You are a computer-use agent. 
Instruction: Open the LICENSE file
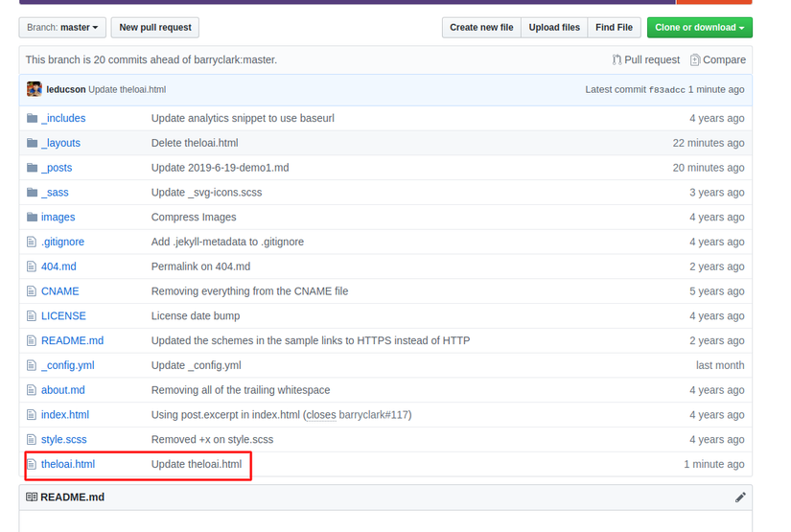coord(63,315)
